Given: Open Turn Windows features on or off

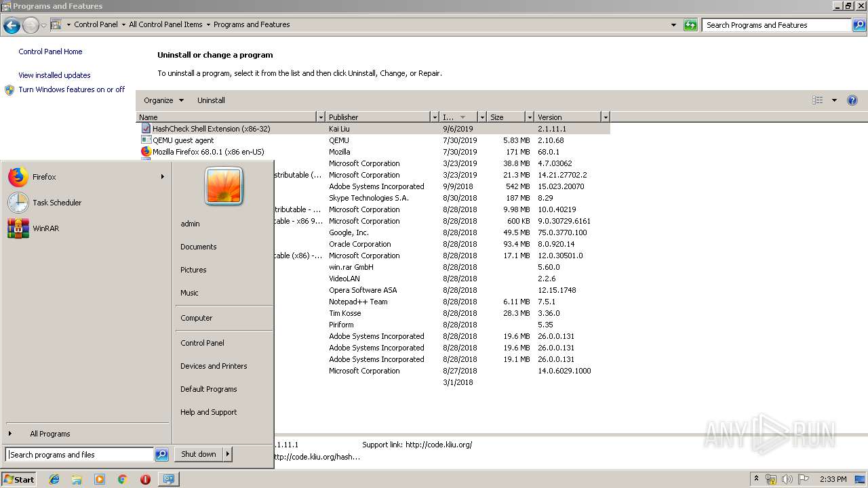Looking at the screenshot, I should click(72, 89).
